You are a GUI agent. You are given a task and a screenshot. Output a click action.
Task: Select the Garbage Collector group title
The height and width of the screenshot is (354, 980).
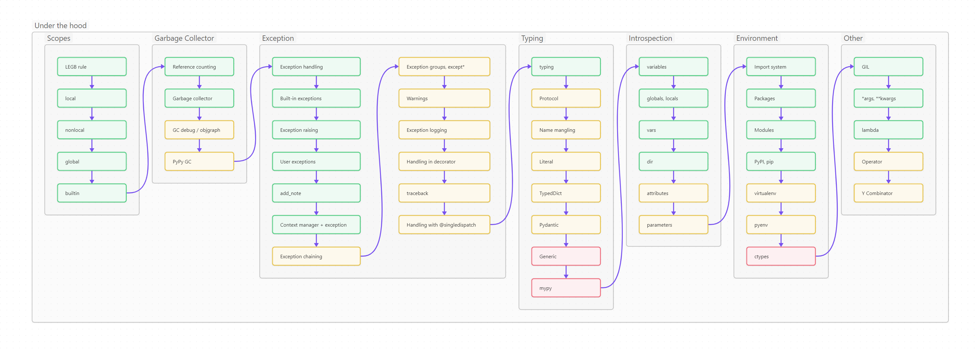[184, 38]
